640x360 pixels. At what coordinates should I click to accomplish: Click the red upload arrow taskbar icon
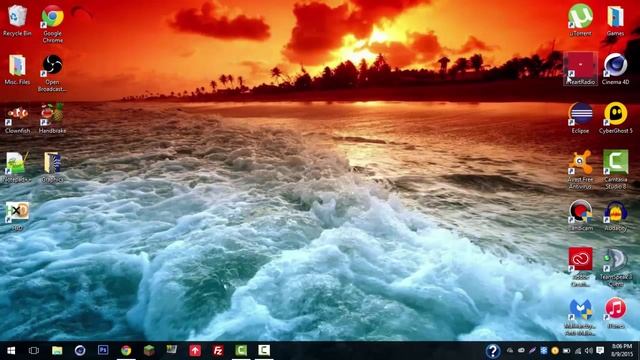point(195,351)
